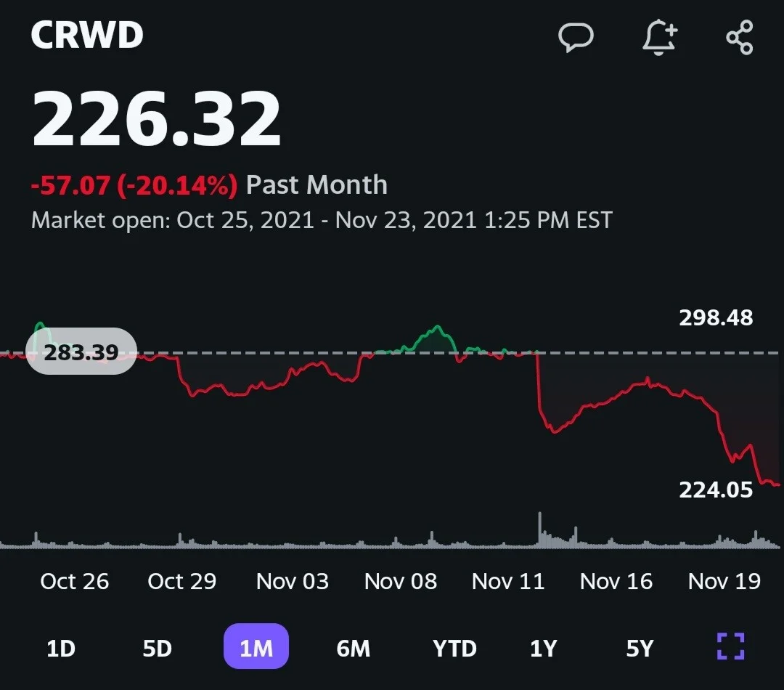Click the green price peak near Nov 08
784x690 pixels.
pos(438,328)
